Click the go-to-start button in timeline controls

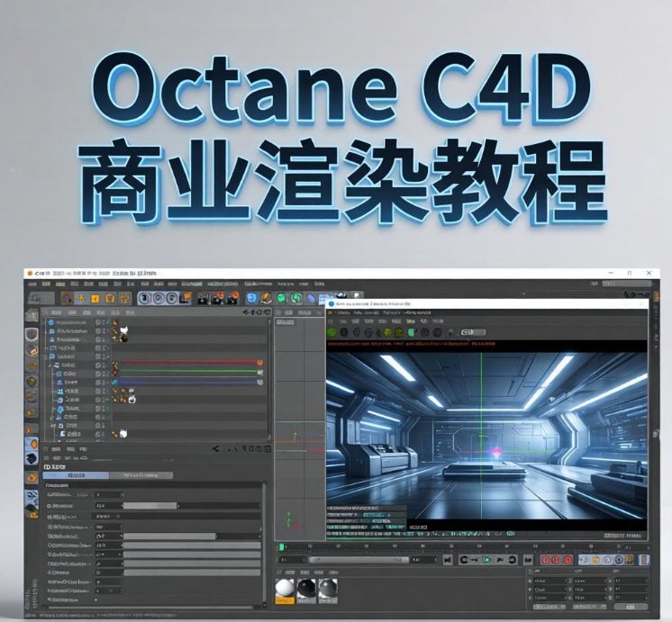pos(447,560)
